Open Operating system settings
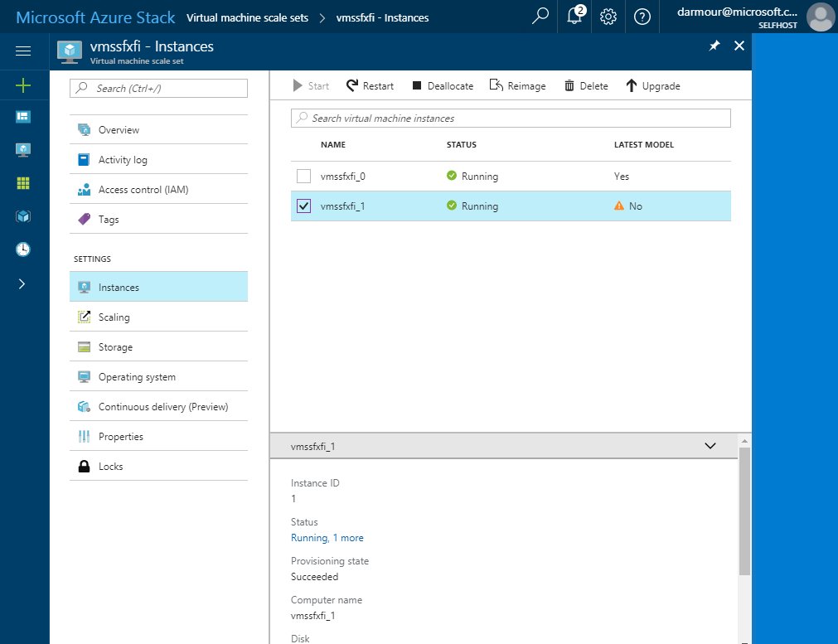This screenshot has height=644, width=838. 158,377
